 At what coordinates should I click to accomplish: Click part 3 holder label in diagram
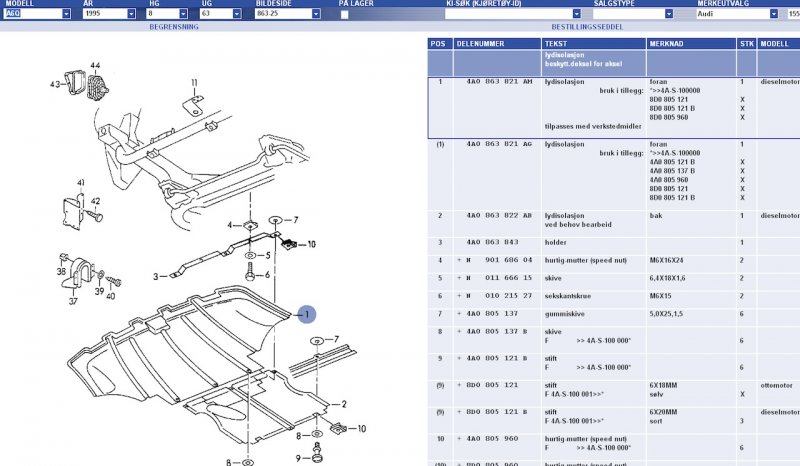coord(156,276)
